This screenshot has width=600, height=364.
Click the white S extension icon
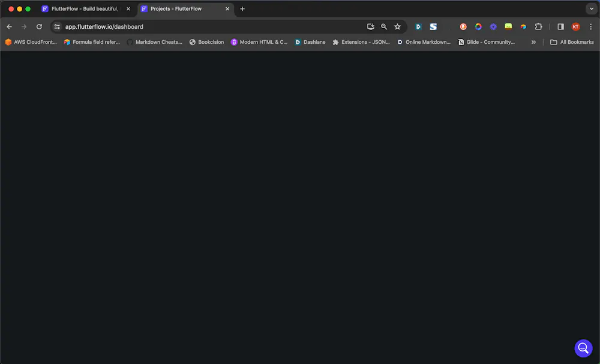[433, 27]
